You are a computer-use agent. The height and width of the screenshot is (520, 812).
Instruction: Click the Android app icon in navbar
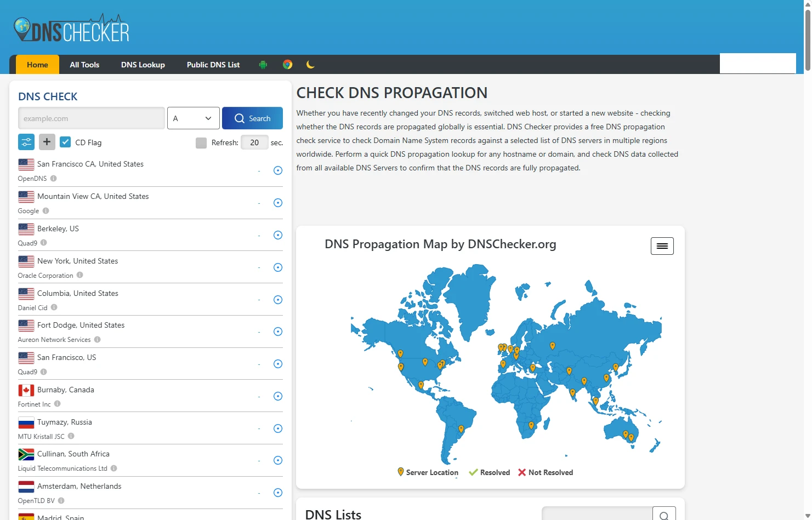pos(263,64)
